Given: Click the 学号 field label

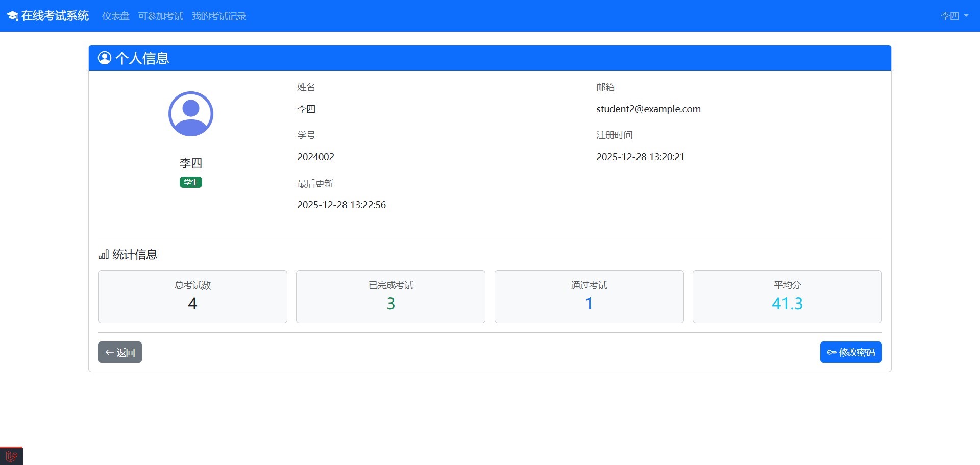Looking at the screenshot, I should 306,135.
